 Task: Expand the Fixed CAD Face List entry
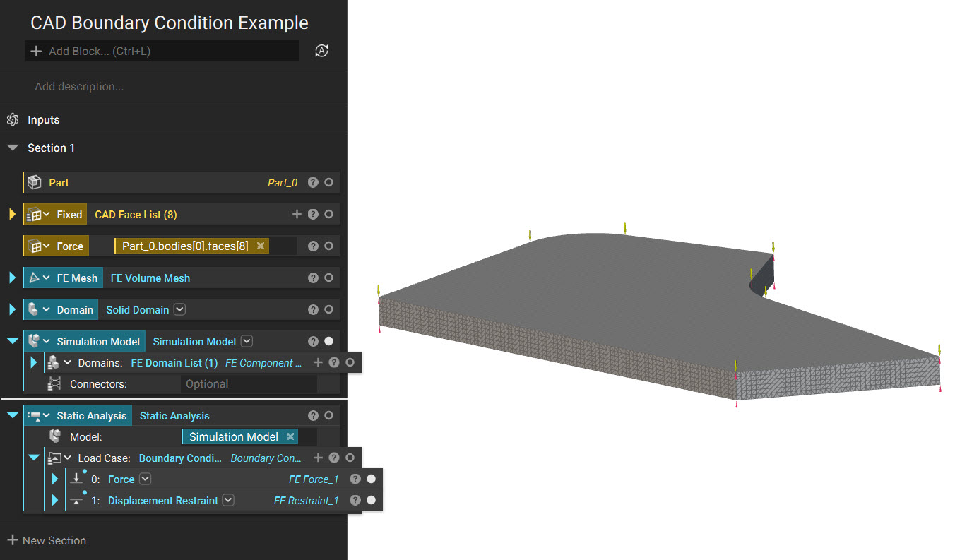[11, 214]
